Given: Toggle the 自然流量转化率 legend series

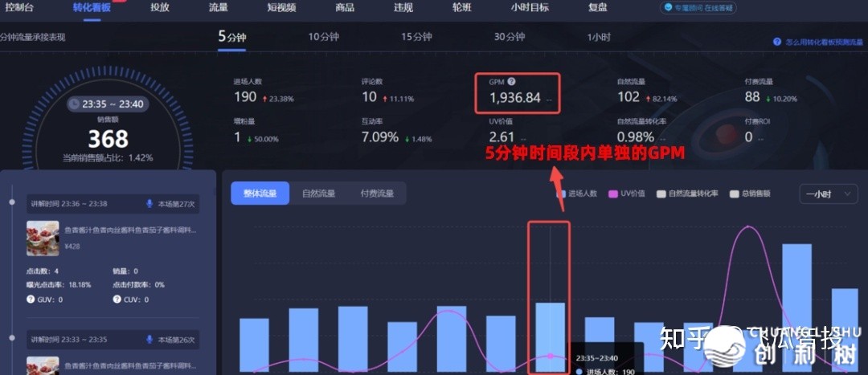Looking at the screenshot, I should click(661, 194).
